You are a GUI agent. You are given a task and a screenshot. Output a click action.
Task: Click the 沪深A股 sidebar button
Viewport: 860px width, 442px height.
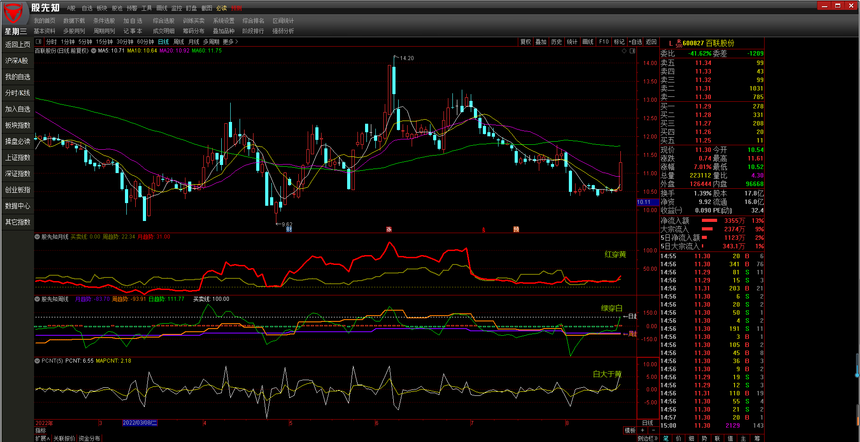coord(18,61)
